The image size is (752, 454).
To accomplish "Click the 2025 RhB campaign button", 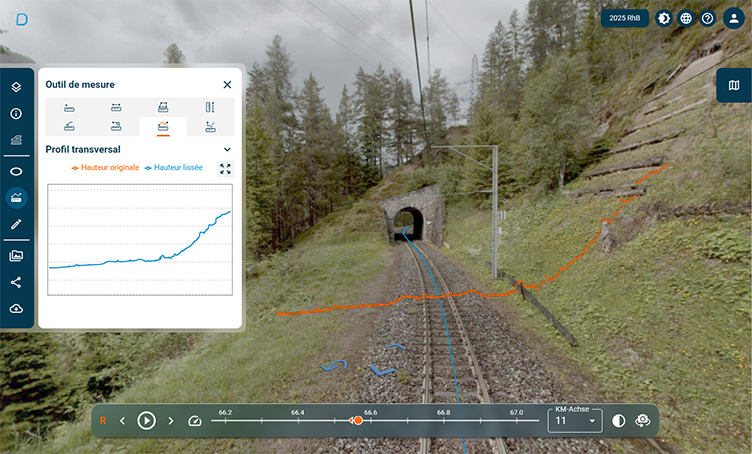I will coord(624,18).
